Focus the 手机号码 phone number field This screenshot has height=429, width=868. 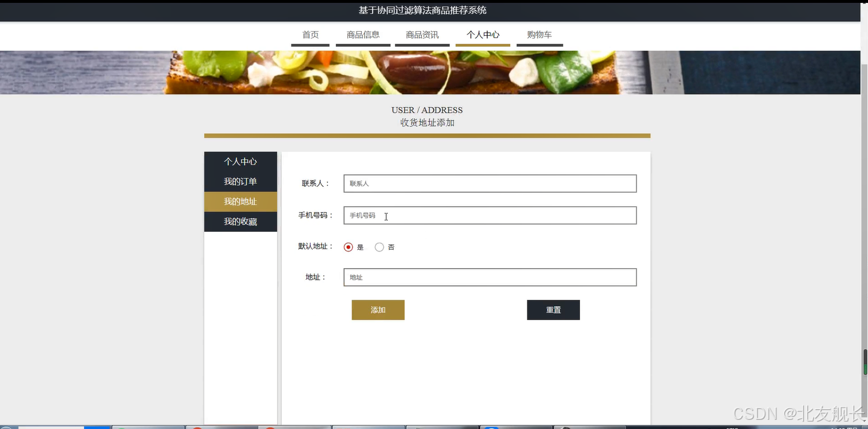pos(489,215)
